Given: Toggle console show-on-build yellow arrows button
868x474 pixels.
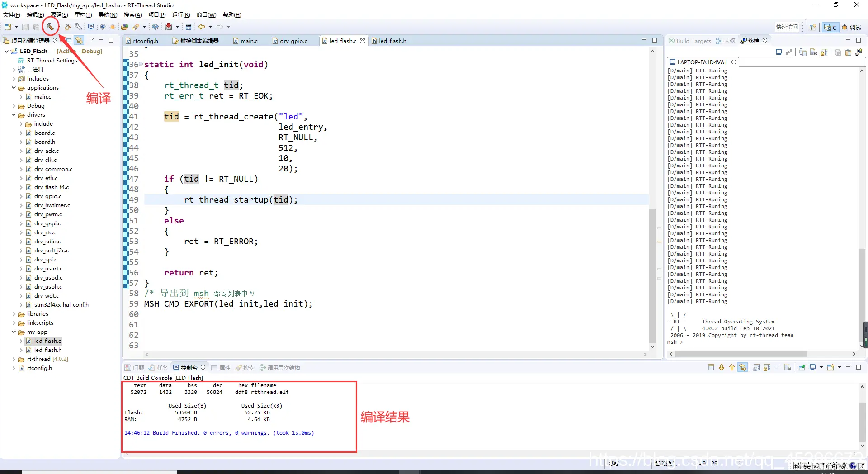Looking at the screenshot, I should click(743, 367).
